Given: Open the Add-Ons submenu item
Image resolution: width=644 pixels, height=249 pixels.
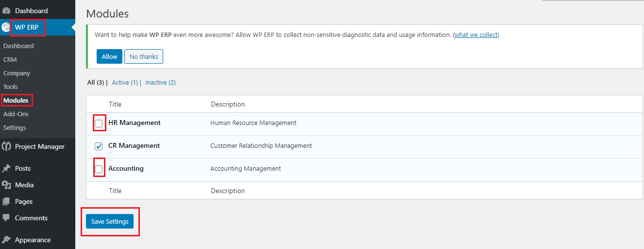Looking at the screenshot, I should 16,114.
